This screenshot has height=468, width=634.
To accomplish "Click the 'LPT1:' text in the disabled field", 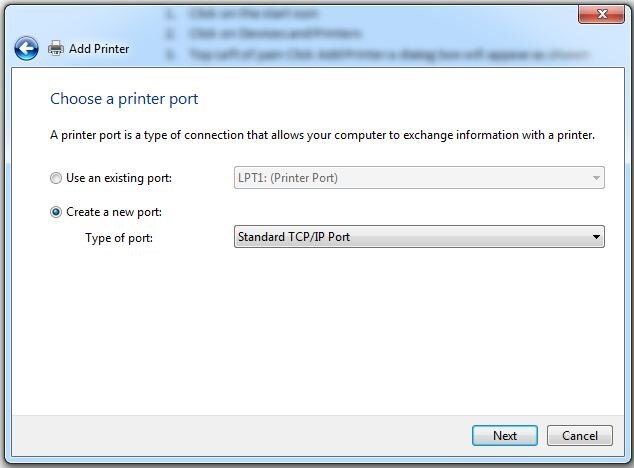I will (x=252, y=178).
